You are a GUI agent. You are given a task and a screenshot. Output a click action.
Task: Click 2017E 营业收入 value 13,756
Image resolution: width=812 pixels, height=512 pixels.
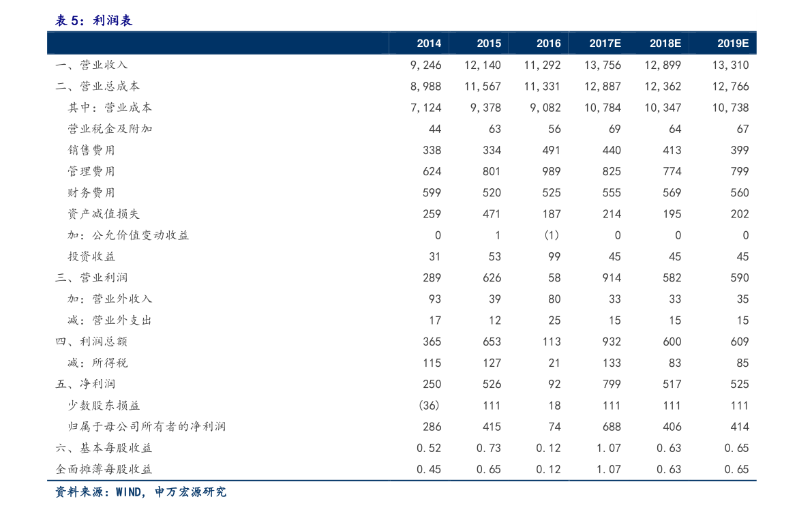pyautogui.click(x=602, y=65)
